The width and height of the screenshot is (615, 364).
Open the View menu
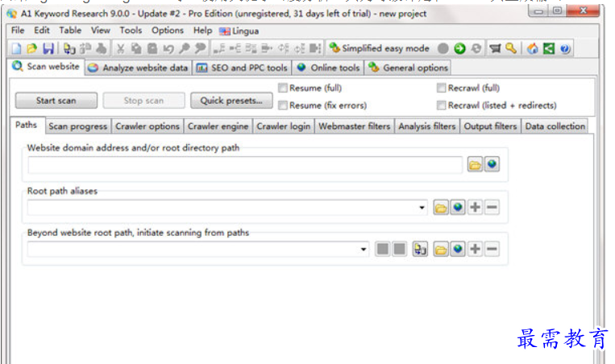pyautogui.click(x=101, y=30)
